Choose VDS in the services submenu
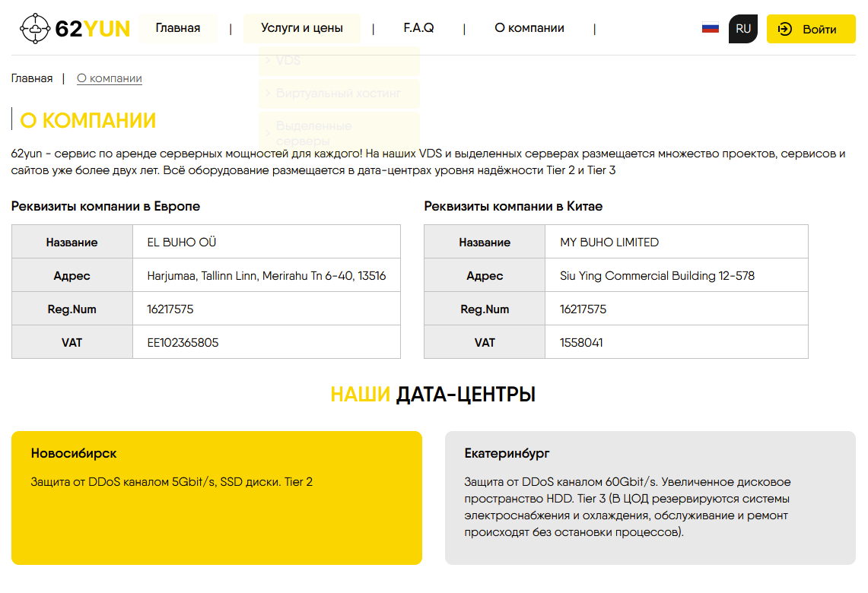This screenshot has width=868, height=593. pos(288,61)
